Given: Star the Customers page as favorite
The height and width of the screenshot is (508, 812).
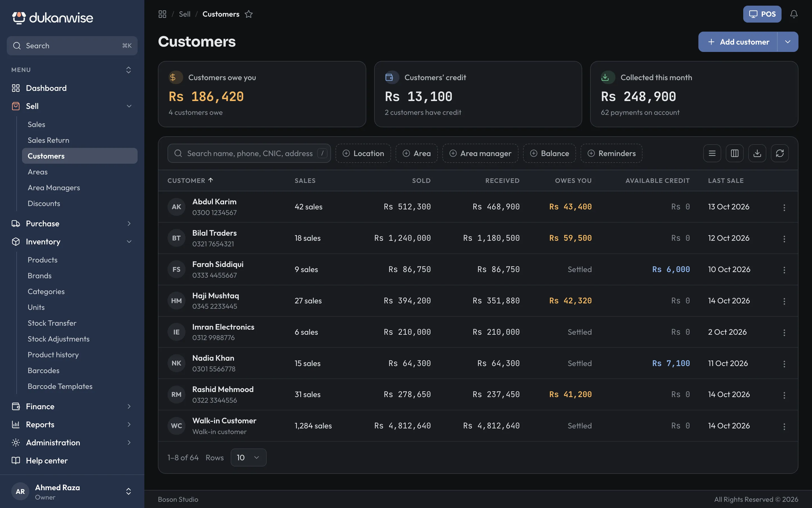Looking at the screenshot, I should coord(249,14).
